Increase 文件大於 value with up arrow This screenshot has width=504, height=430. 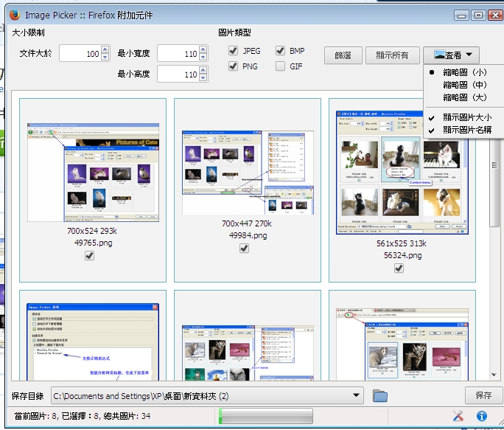tap(105, 49)
